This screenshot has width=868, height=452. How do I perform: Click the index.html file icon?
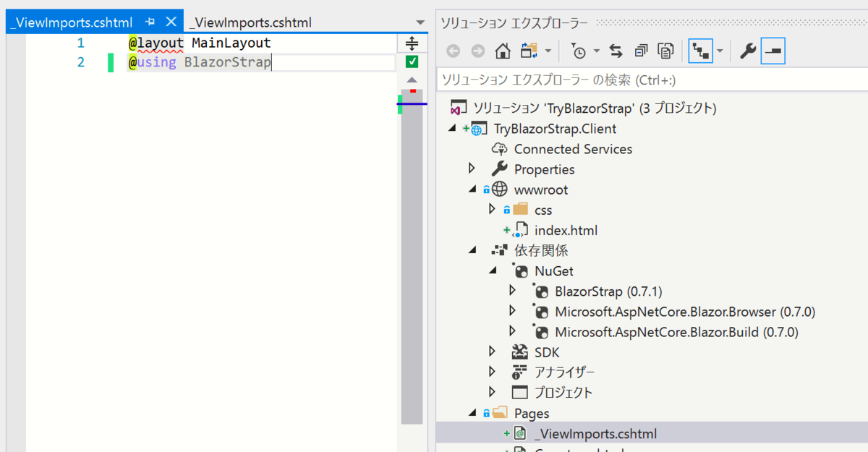coord(521,231)
